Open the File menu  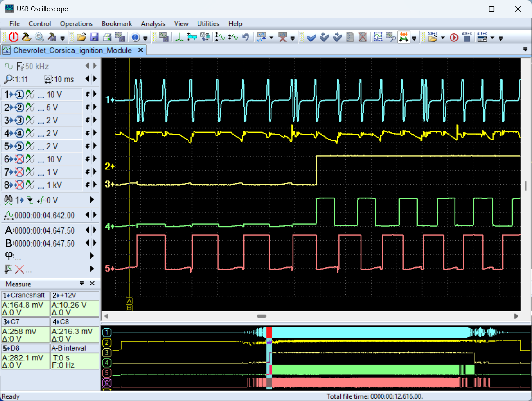(x=14, y=24)
